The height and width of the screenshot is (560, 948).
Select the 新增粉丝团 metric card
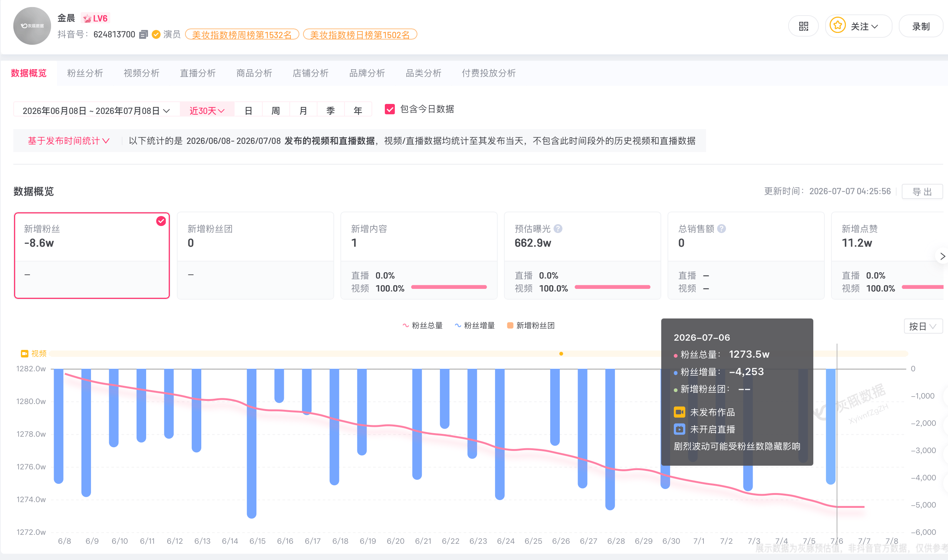(255, 256)
